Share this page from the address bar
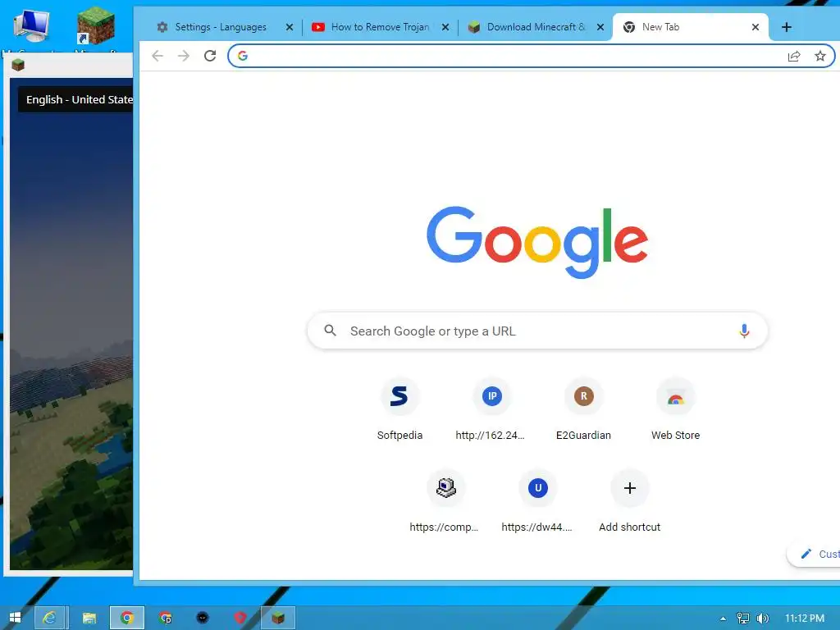 (x=794, y=56)
